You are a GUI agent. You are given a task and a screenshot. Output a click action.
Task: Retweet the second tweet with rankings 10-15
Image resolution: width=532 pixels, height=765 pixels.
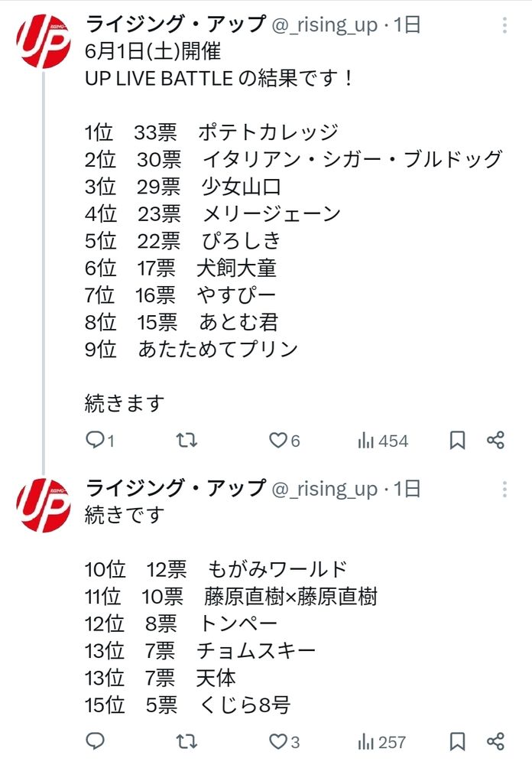pyautogui.click(x=187, y=741)
